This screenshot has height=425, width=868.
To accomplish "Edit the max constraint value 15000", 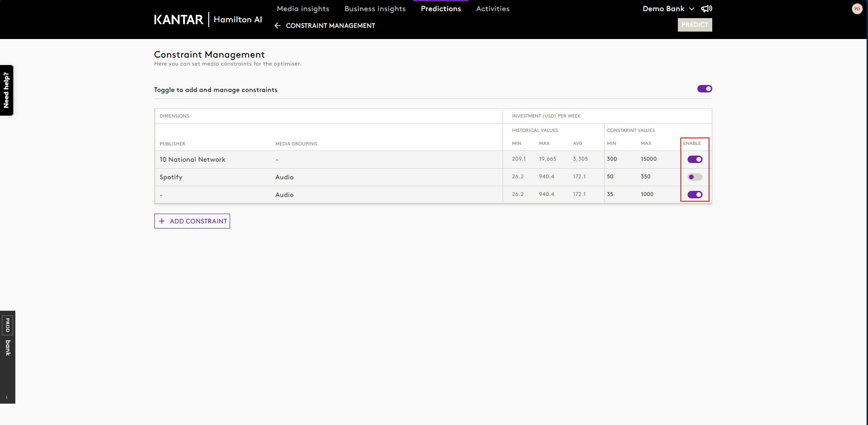I will [649, 159].
